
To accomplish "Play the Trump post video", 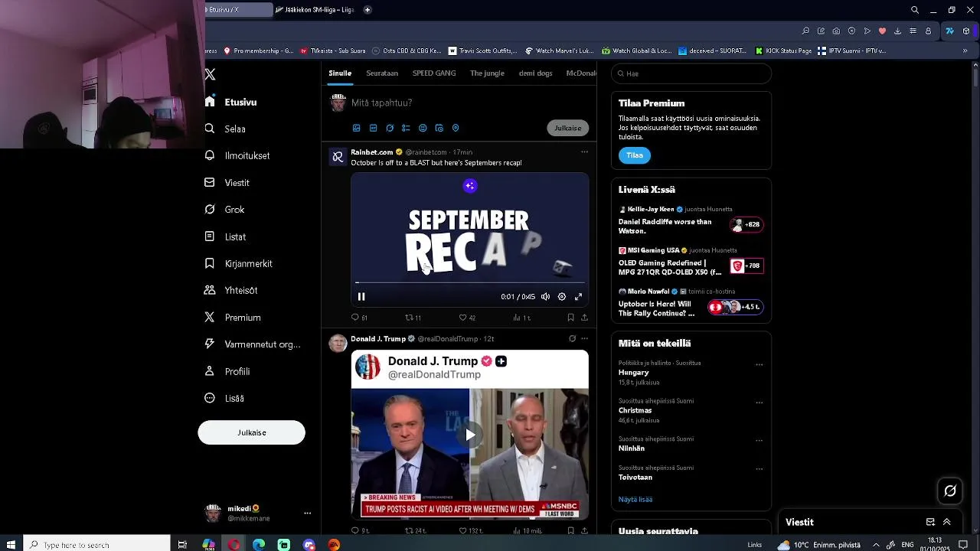I will click(x=470, y=435).
